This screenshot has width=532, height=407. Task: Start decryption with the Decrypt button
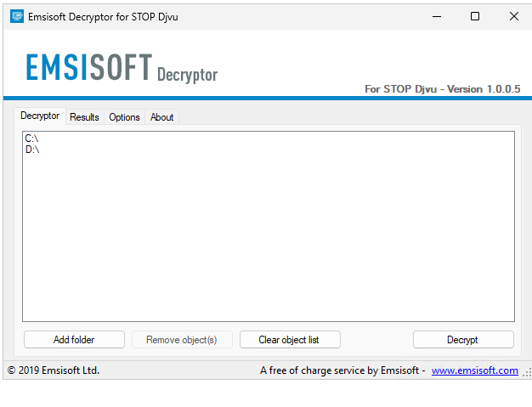[462, 340]
